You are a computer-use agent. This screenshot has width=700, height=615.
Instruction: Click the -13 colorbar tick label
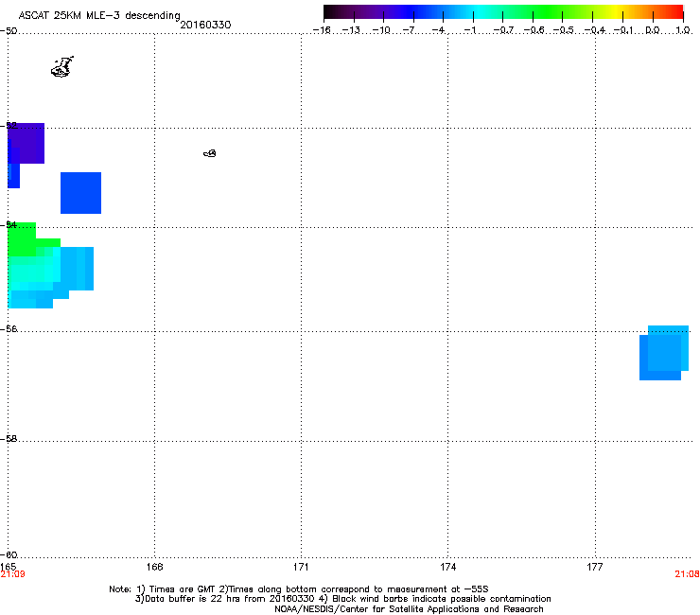tap(351, 30)
